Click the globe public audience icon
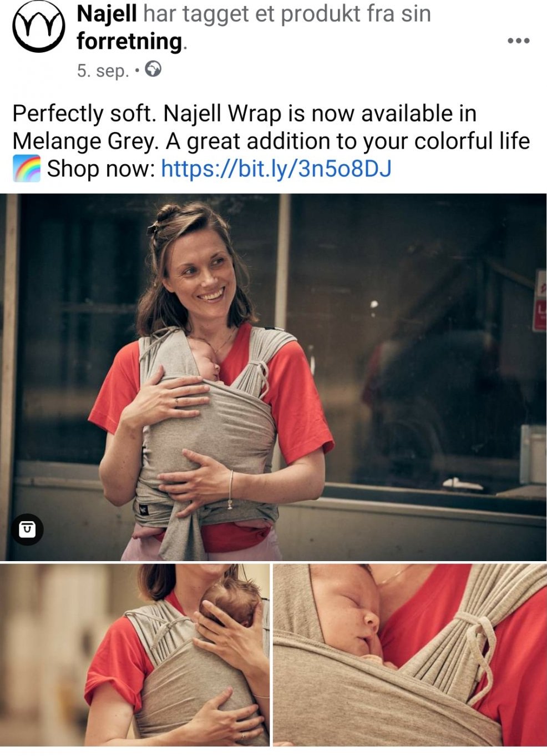547x756 pixels. pos(153,69)
